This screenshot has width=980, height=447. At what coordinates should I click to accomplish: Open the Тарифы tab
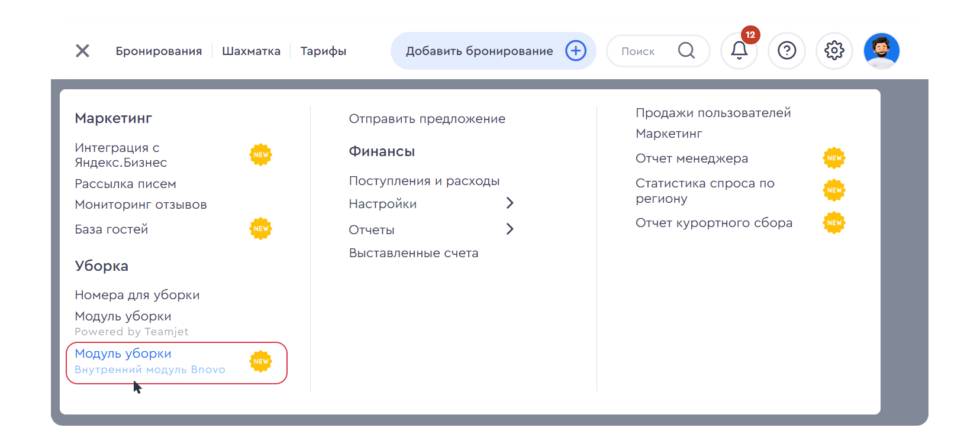[x=323, y=51]
